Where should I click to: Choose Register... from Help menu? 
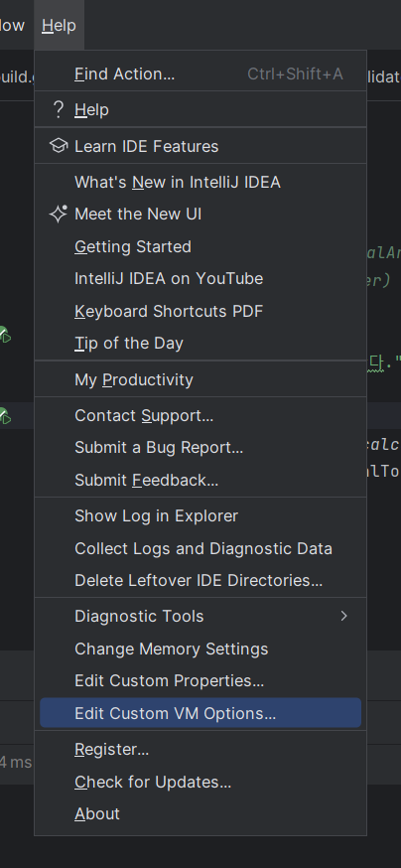click(200, 750)
